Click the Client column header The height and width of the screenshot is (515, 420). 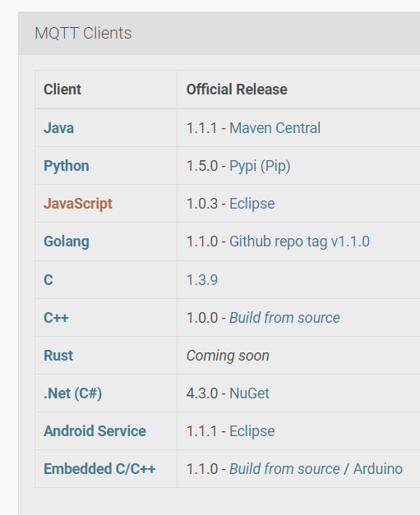pyautogui.click(x=62, y=90)
